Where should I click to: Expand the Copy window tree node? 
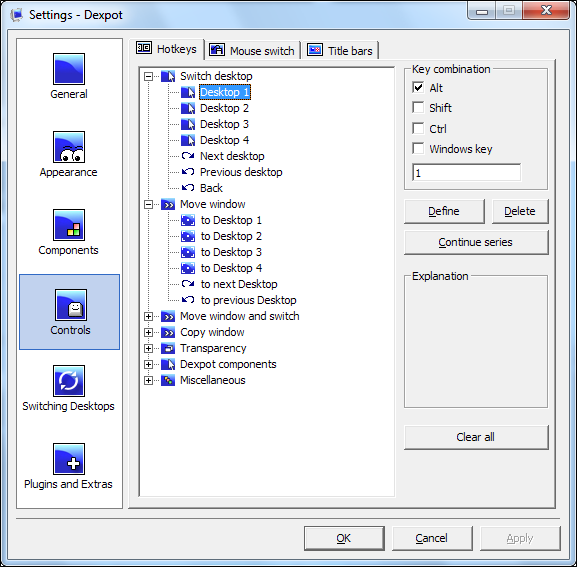point(148,333)
